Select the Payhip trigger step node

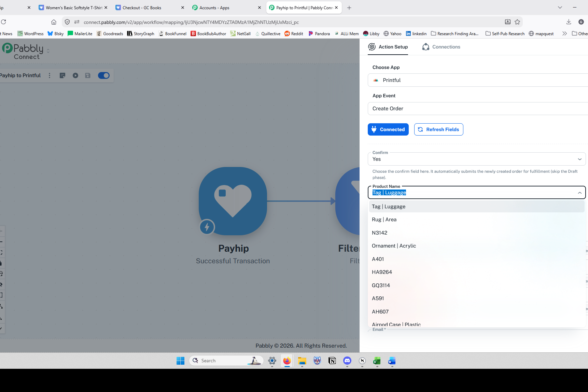tap(233, 201)
